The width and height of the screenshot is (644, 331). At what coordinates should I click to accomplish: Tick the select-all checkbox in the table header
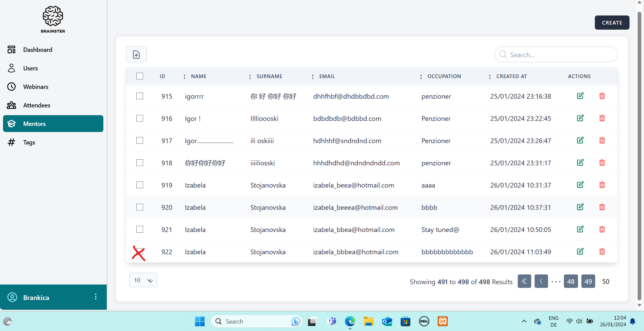click(x=140, y=76)
